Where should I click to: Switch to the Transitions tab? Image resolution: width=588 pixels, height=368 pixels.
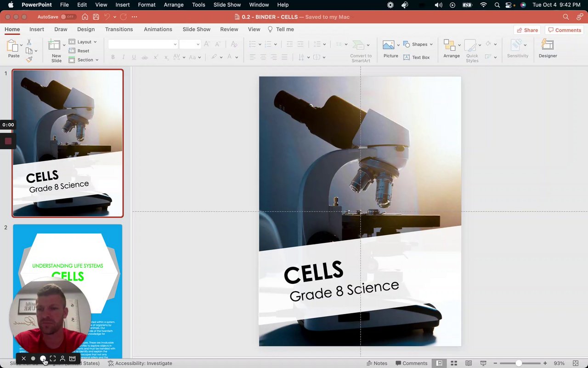pyautogui.click(x=119, y=29)
